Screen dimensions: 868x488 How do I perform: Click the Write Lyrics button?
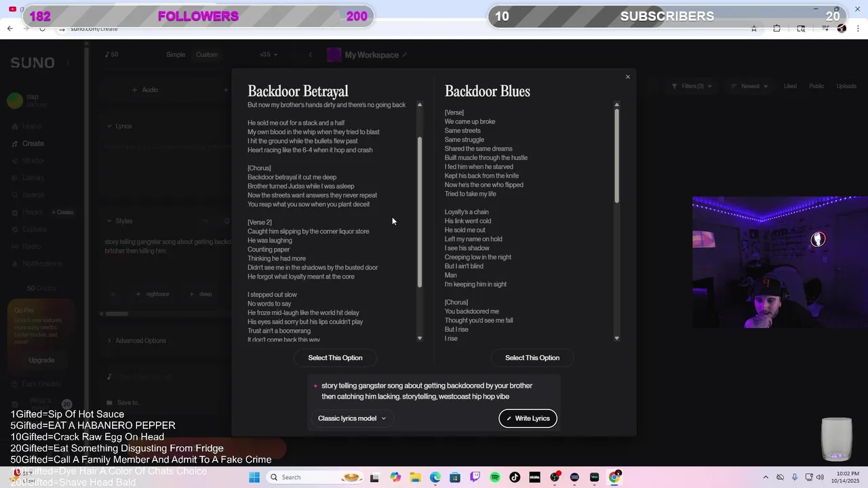[528, 418]
